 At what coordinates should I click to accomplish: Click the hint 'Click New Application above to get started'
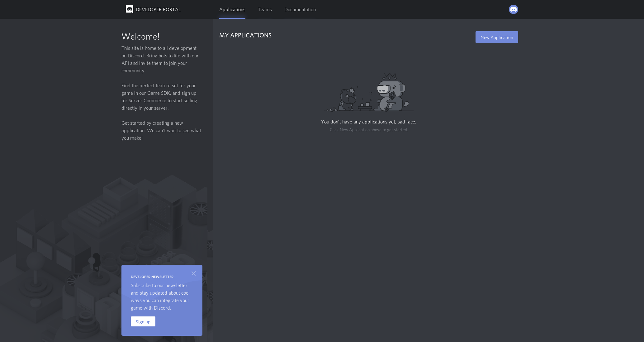[368, 130]
